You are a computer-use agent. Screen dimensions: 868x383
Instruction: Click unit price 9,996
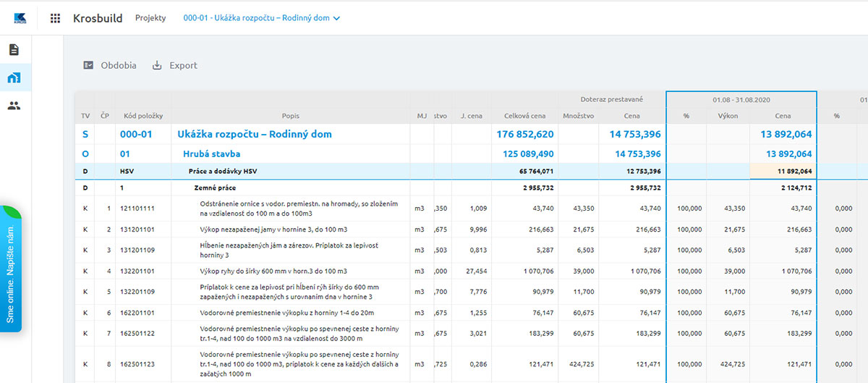click(479, 230)
